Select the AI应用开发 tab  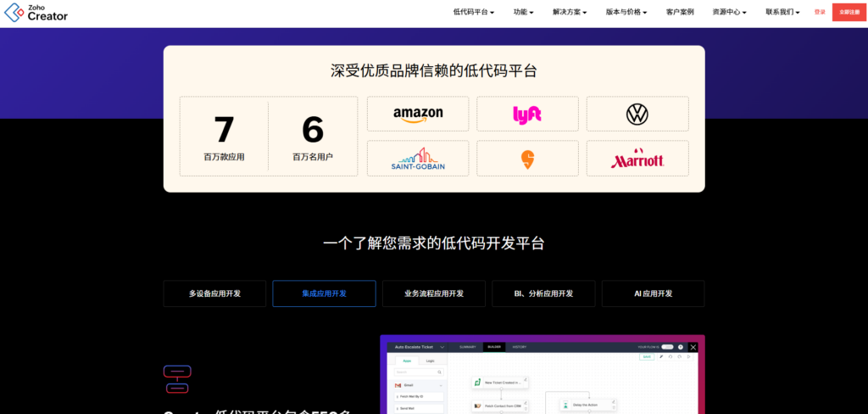653,294
